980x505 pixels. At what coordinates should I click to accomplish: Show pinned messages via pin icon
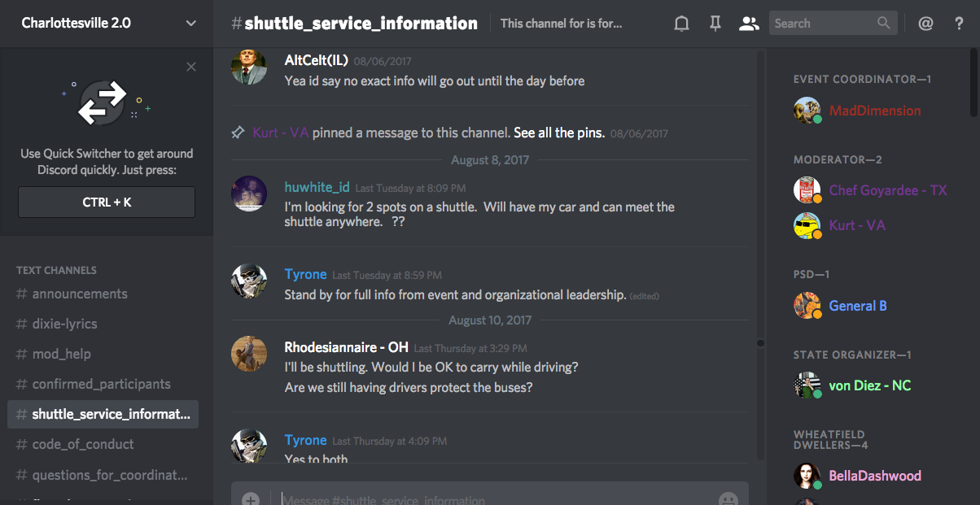715,24
